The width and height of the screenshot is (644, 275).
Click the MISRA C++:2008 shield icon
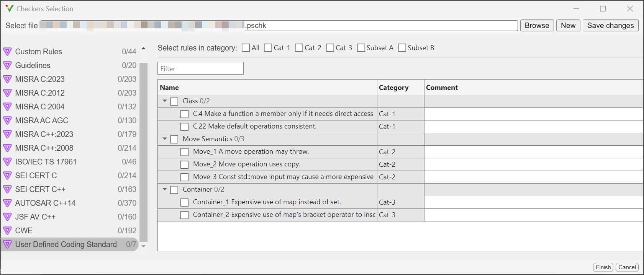(x=7, y=148)
